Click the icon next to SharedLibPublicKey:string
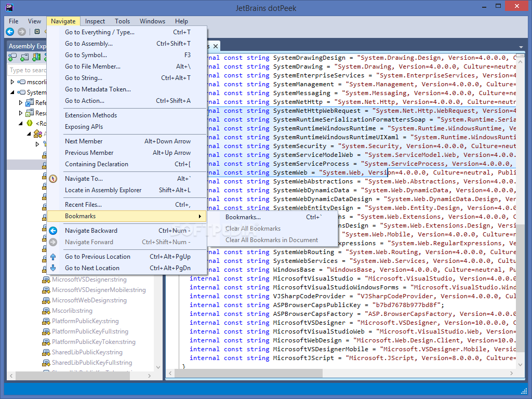 [46, 353]
